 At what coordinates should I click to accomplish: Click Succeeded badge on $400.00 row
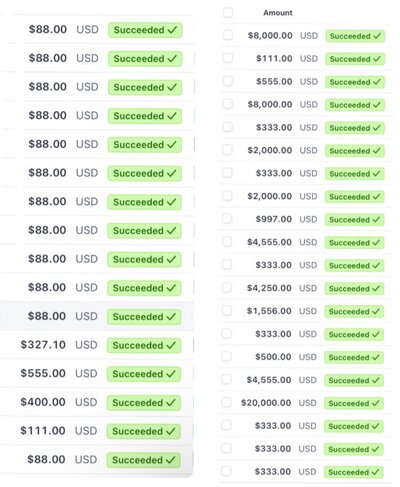(144, 403)
